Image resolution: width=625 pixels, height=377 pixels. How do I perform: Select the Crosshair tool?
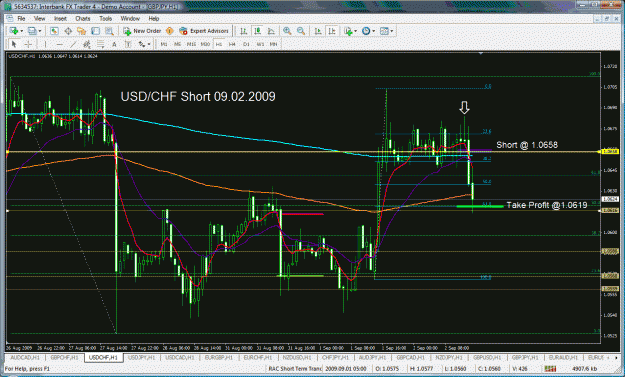coord(28,44)
